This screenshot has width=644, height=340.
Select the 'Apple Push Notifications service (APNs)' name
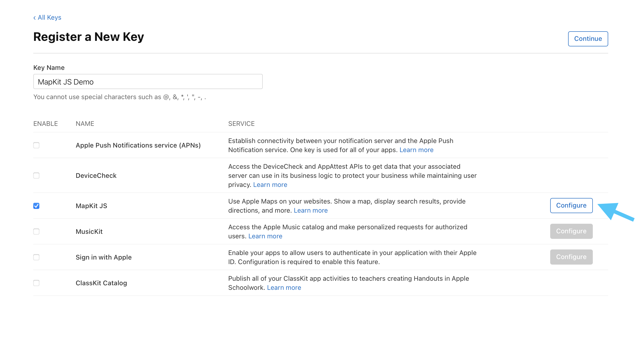click(138, 145)
